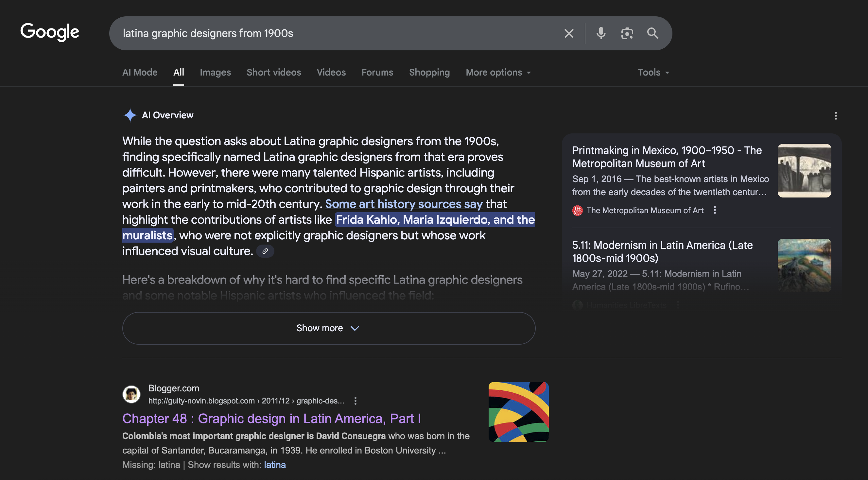Expand the More options dropdown
The image size is (868, 480).
point(498,72)
